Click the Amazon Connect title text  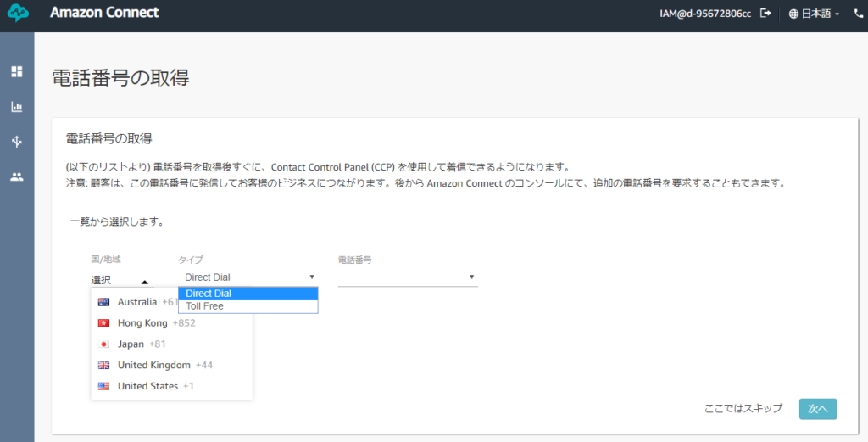[x=104, y=12]
